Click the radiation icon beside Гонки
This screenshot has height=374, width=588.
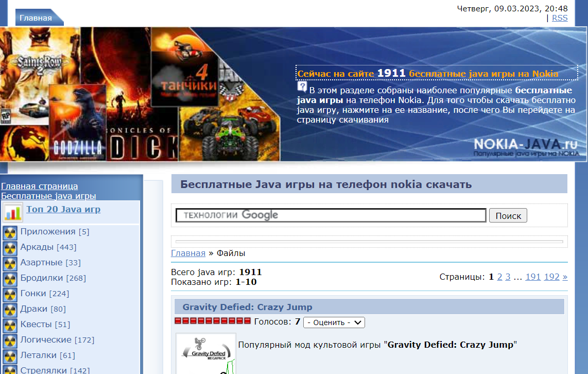pos(10,294)
